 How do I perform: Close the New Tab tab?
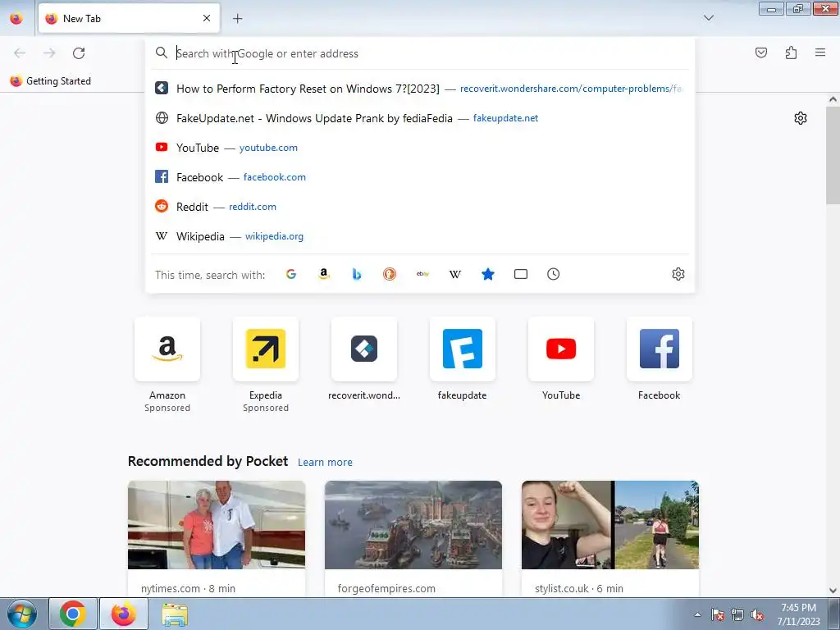pos(207,18)
